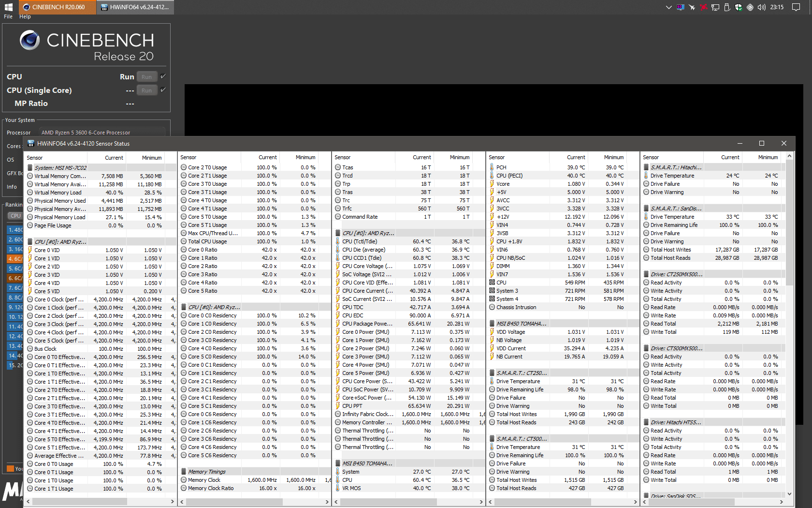Expand the hidden tray icons chevron

(669, 7)
